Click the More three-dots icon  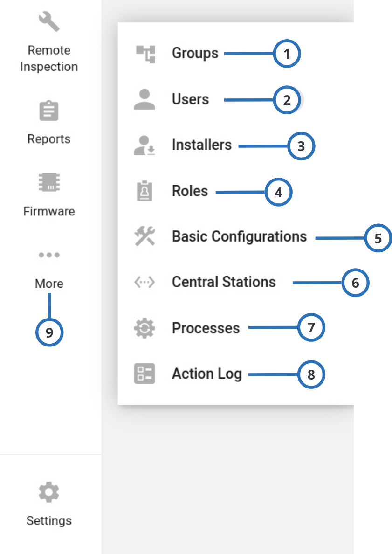tap(49, 255)
